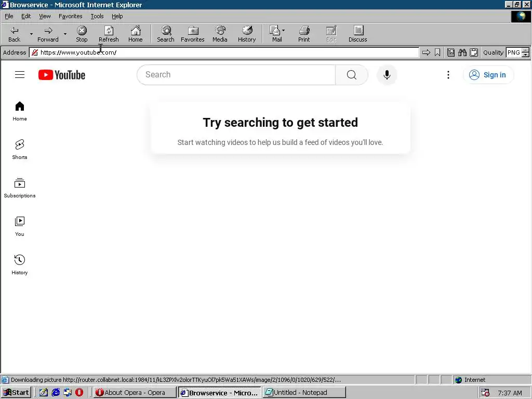
Task: Click the Quality PNG selector field
Action: [x=514, y=52]
